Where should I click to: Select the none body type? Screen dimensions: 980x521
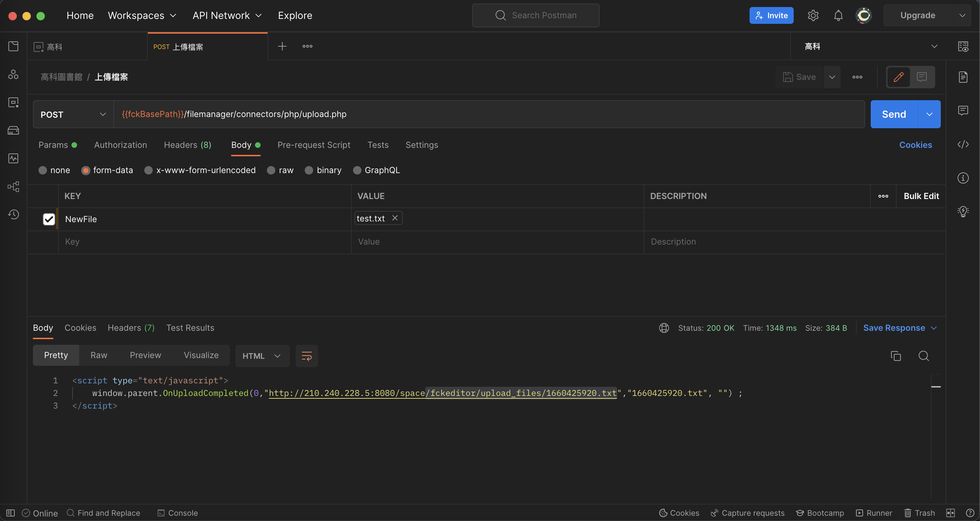point(43,170)
